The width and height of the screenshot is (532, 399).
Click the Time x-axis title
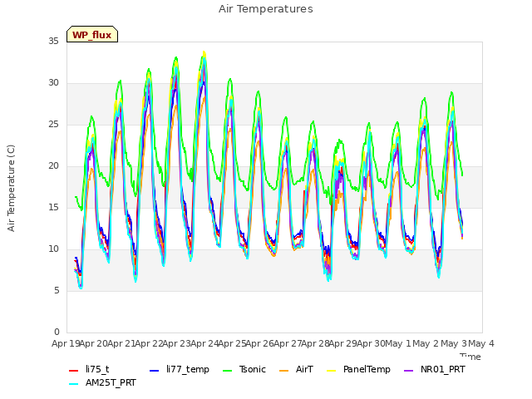click(470, 357)
